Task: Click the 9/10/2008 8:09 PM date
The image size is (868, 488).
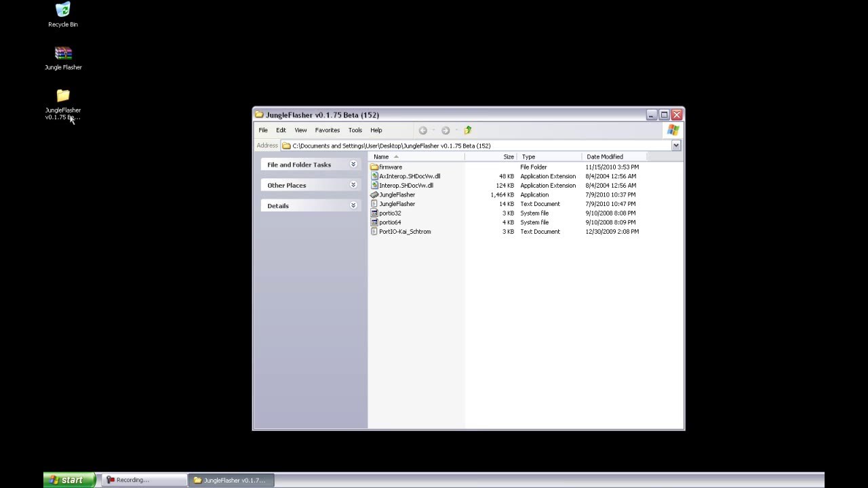Action: (610, 222)
